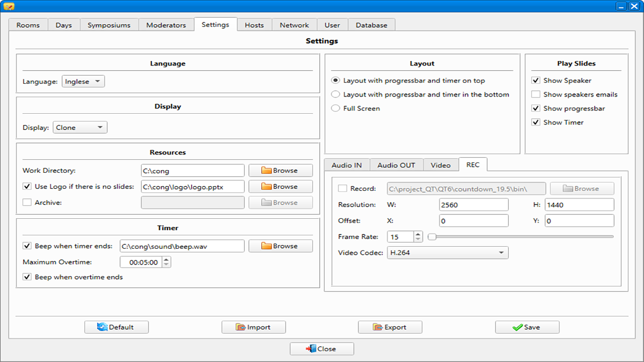Toggle Show progressbar checkbox
The height and width of the screenshot is (362, 644).
click(536, 108)
